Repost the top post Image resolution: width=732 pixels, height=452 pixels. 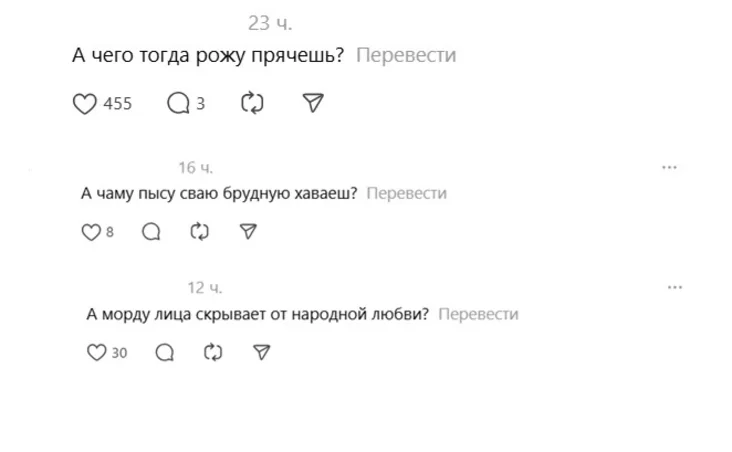pyautogui.click(x=252, y=103)
